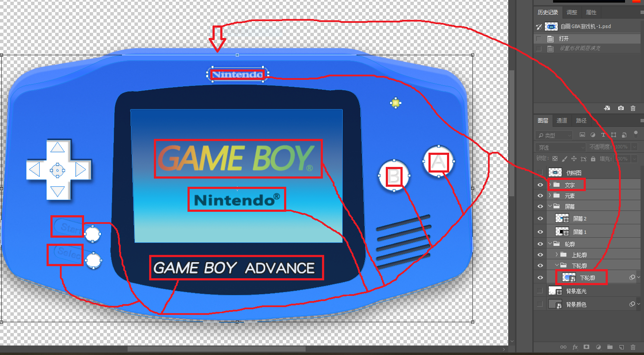Create new fill or adjustment layer icon
This screenshot has height=355, width=644.
coord(598,347)
